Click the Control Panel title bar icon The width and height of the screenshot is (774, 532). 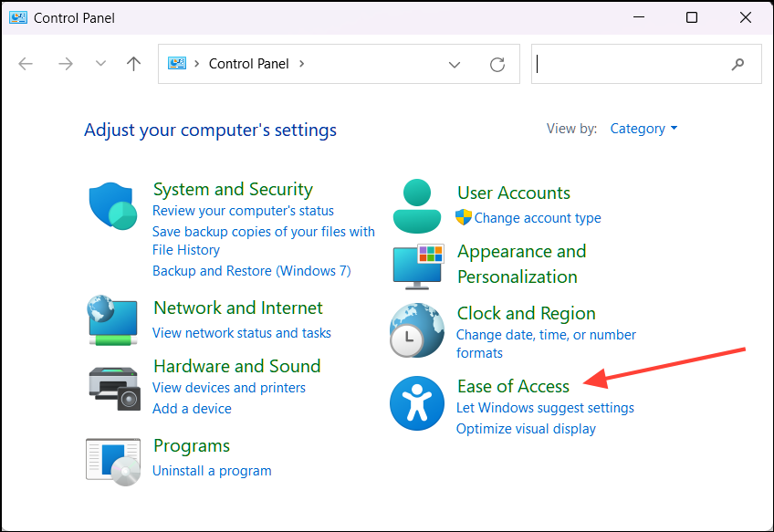18,17
